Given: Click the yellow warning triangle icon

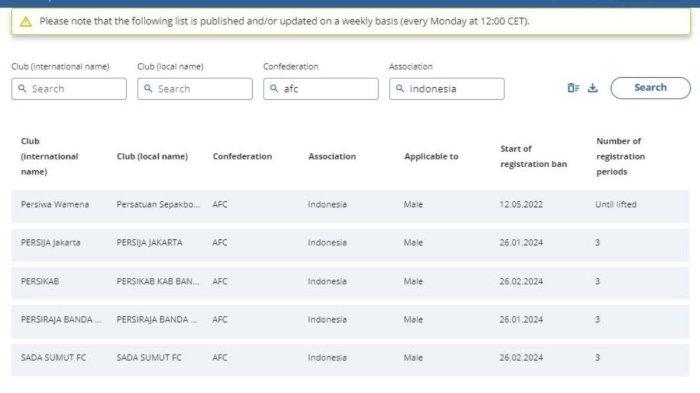Looking at the screenshot, I should pyautogui.click(x=26, y=21).
